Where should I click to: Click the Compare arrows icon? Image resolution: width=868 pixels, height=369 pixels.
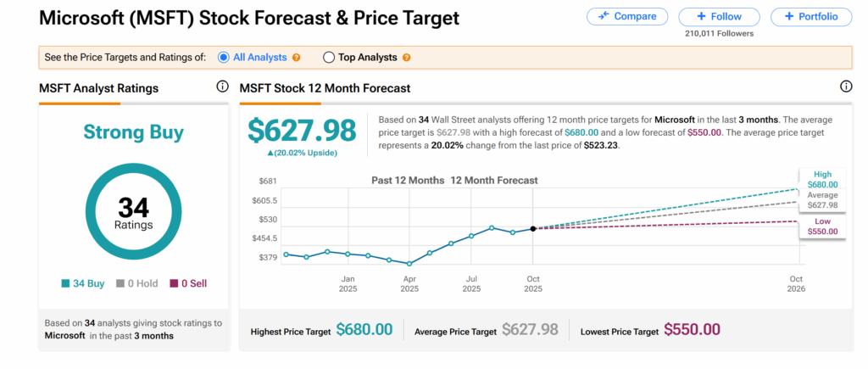604,16
